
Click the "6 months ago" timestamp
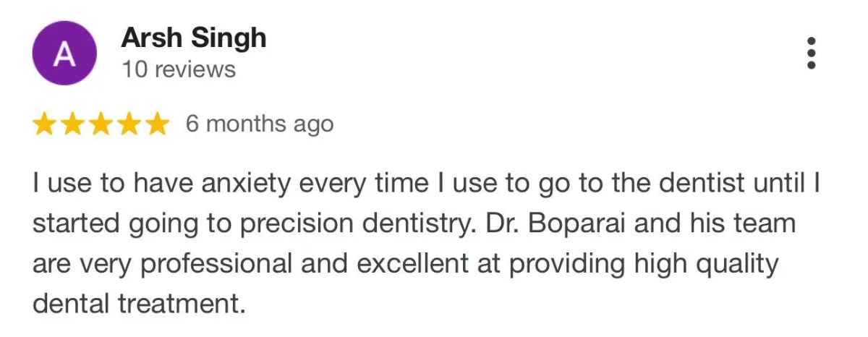260,124
